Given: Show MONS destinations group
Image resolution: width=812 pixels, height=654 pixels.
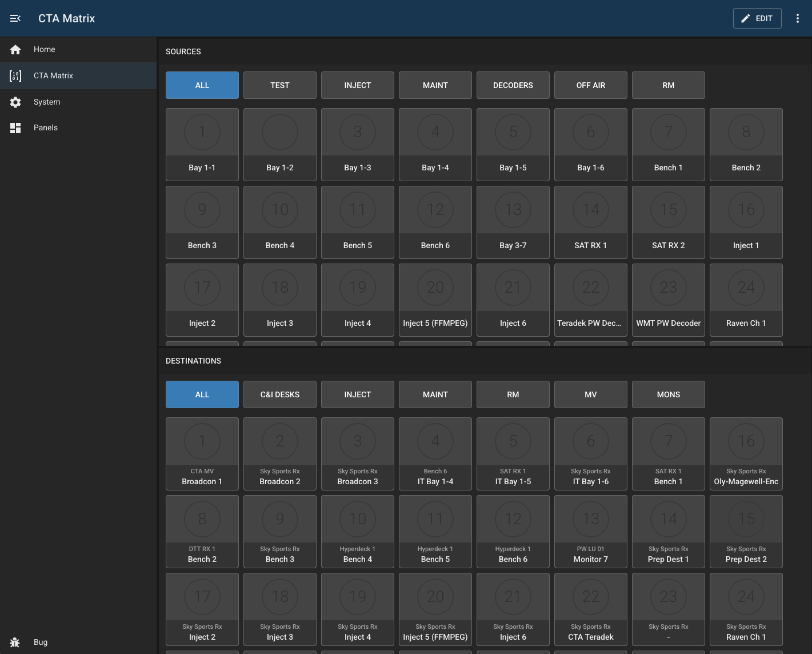Looking at the screenshot, I should click(668, 394).
